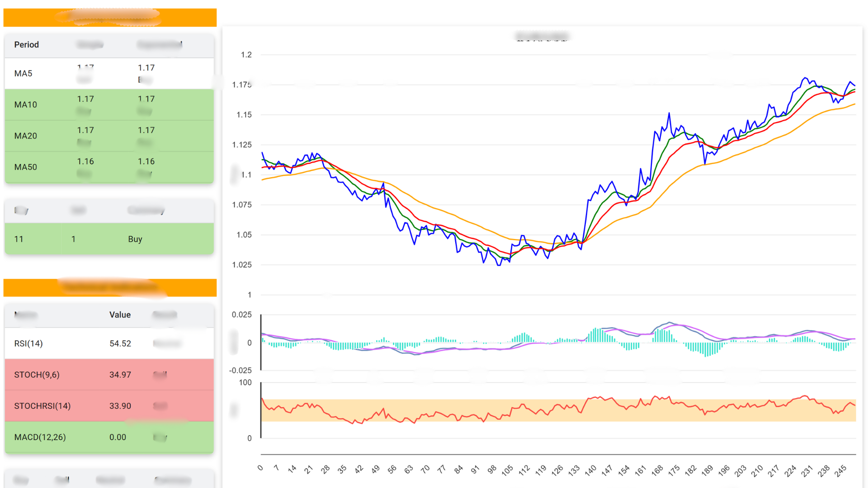Click the x-axis label 126
This screenshot has width=868, height=488.
557,470
